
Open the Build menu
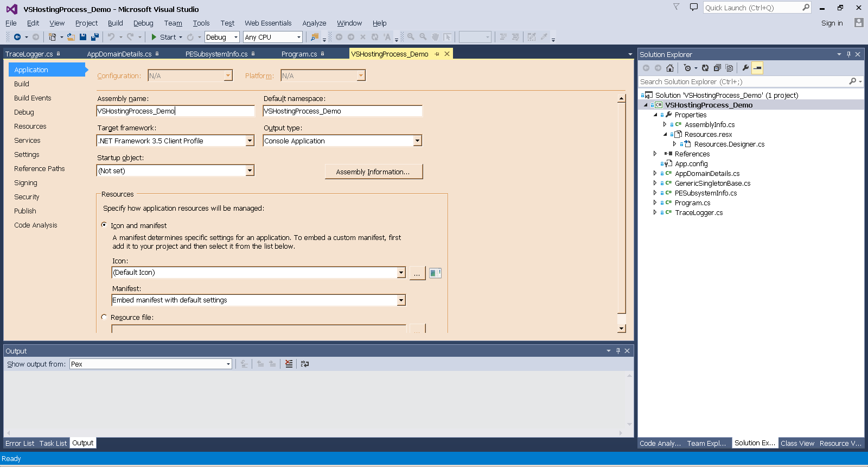(115, 23)
